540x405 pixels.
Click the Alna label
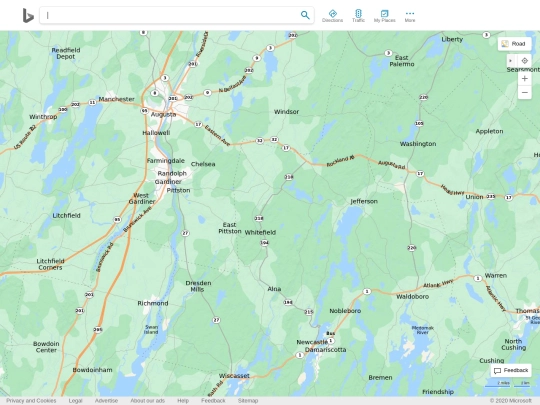pos(274,289)
